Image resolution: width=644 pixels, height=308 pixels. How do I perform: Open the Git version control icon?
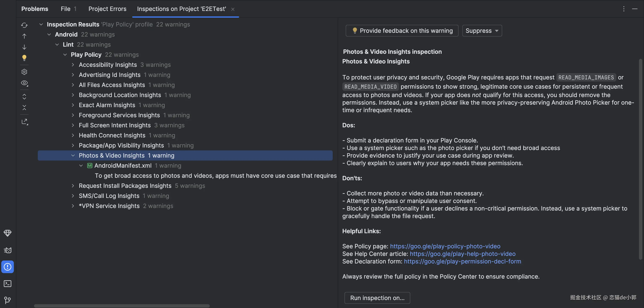point(8,300)
